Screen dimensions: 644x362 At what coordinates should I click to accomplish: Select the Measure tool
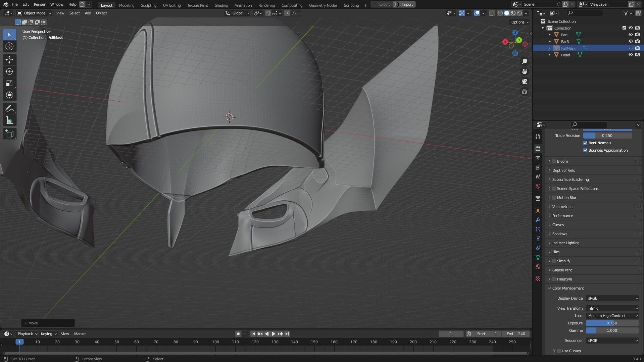pos(9,120)
